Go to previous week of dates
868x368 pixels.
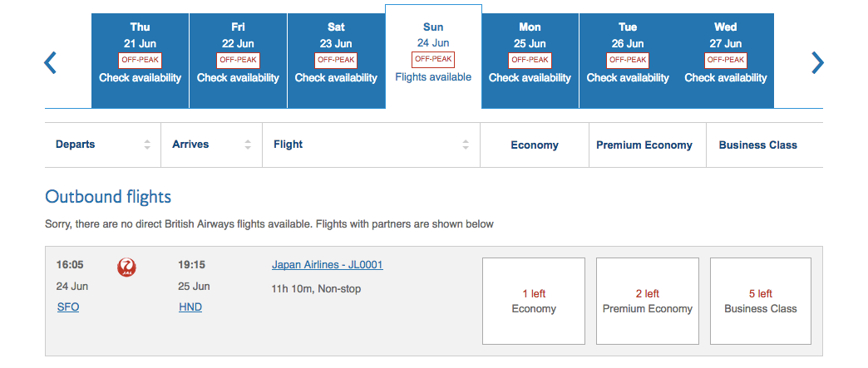[50, 63]
